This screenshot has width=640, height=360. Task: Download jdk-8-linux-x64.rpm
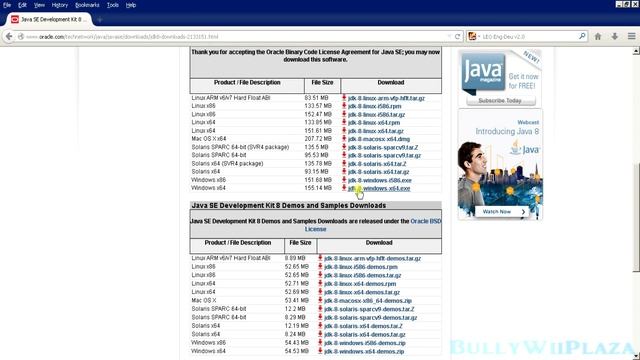[x=374, y=123]
